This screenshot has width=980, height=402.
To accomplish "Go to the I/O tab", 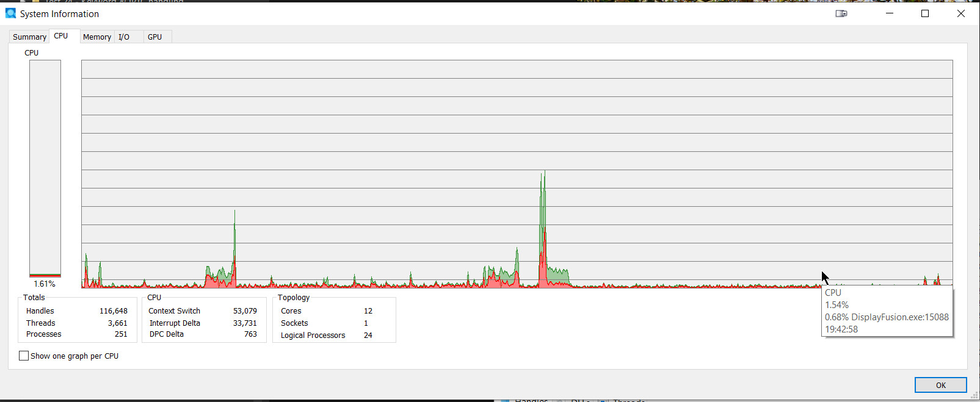I will [x=124, y=37].
